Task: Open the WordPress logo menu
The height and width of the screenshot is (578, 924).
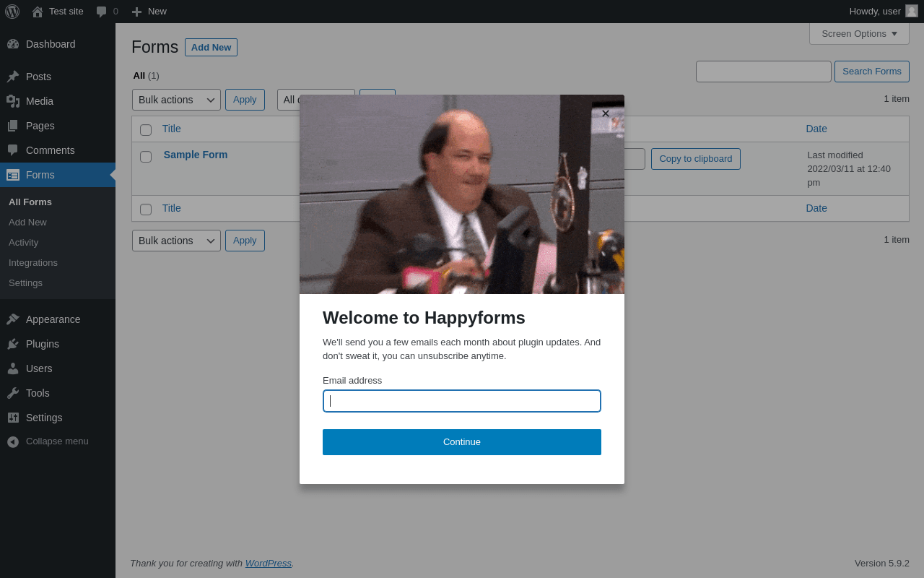Action: click(12, 12)
